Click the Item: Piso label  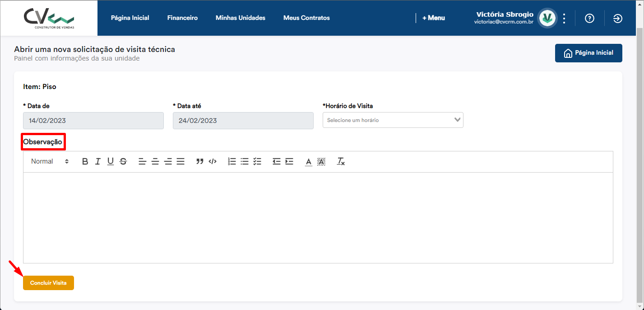[40, 87]
